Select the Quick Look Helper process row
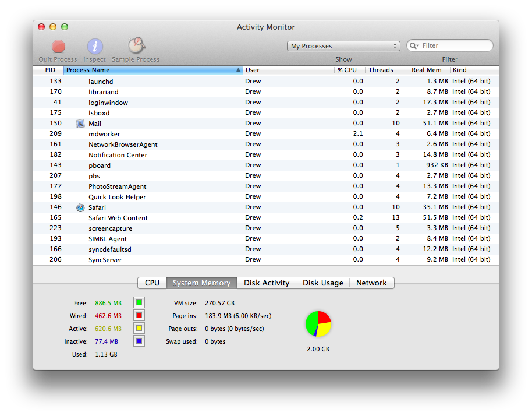Viewport: 532px width, 416px height. click(266, 197)
